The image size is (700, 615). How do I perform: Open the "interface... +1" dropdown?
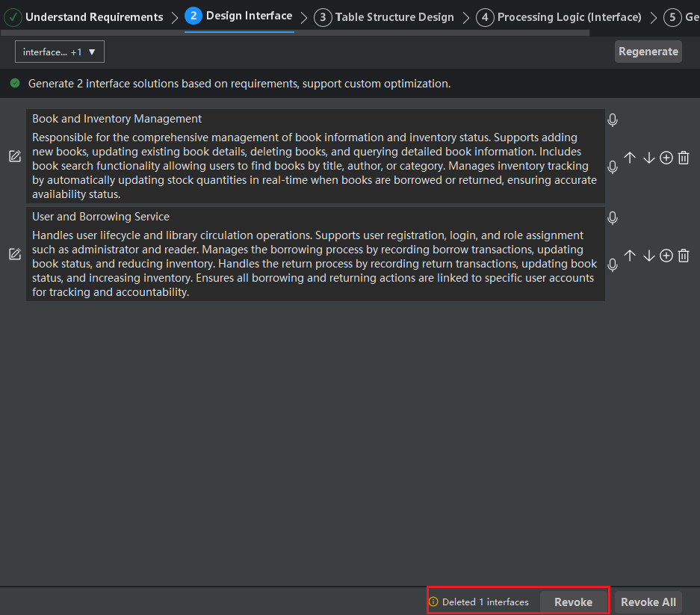pyautogui.click(x=60, y=52)
